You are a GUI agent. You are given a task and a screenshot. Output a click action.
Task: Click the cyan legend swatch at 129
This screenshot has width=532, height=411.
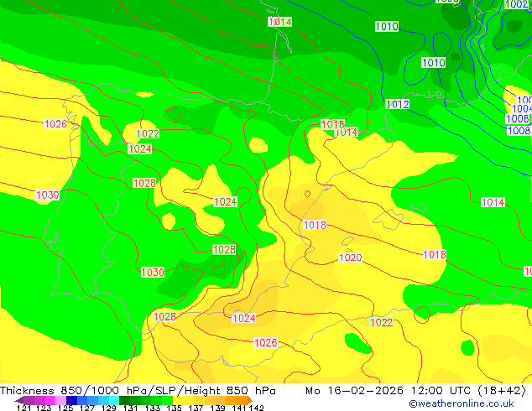[114, 400]
